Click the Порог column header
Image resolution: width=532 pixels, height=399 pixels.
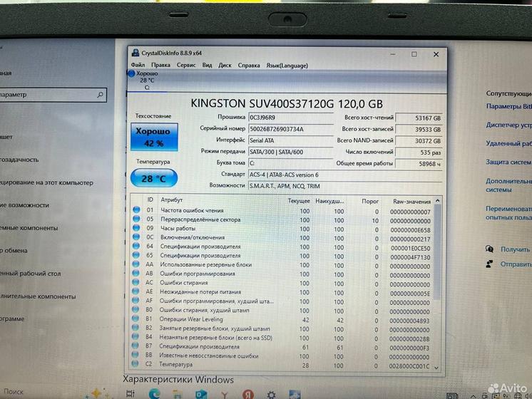pyautogui.click(x=370, y=201)
